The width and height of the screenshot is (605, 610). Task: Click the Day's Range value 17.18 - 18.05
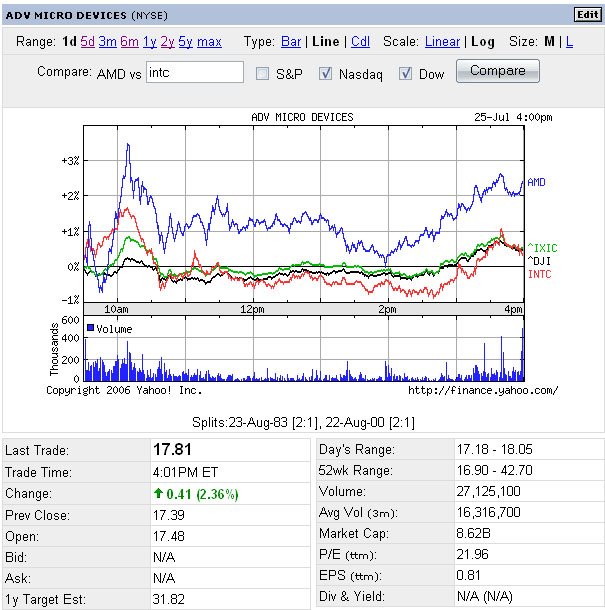pos(495,449)
